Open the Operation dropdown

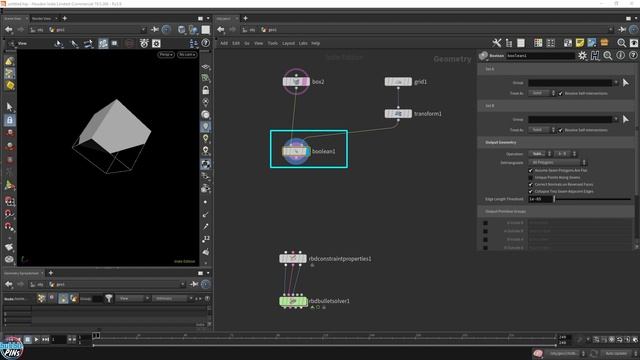(x=540, y=154)
